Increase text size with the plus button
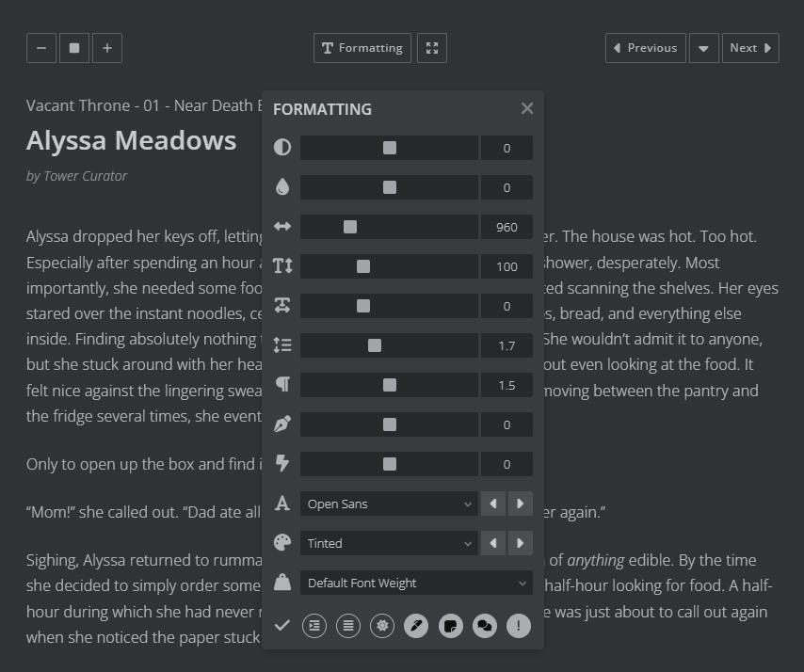804x672 pixels. click(107, 48)
